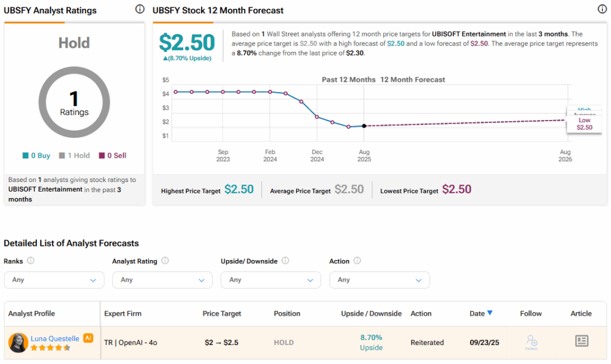This screenshot has height=364, width=611.
Task: Click info icon next to Ranks
Action: click(30, 261)
